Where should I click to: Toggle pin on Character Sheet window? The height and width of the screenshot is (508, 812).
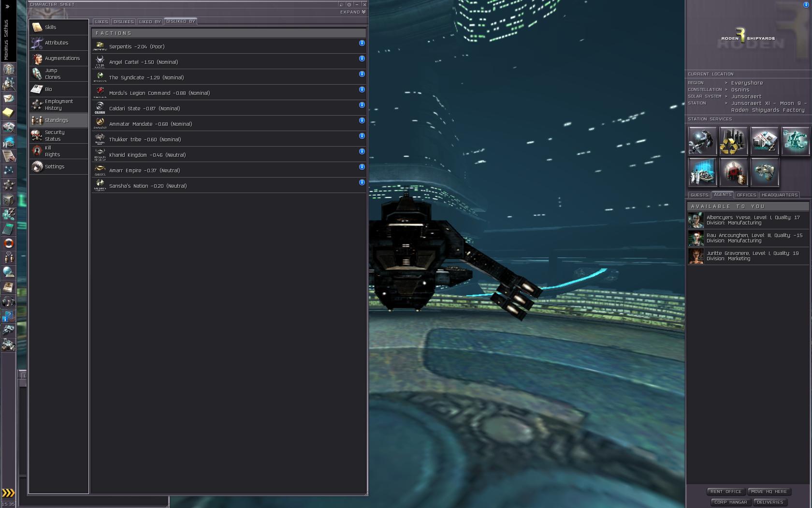(x=349, y=4)
